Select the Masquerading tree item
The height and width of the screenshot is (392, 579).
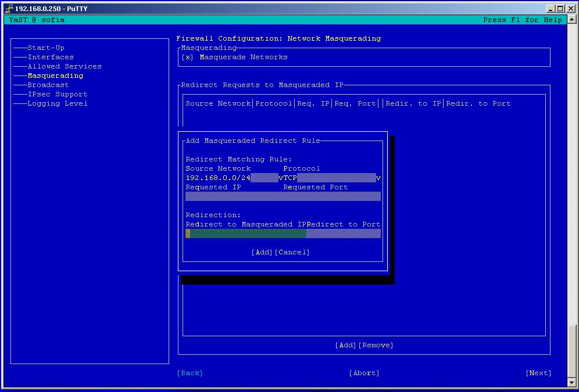[55, 75]
